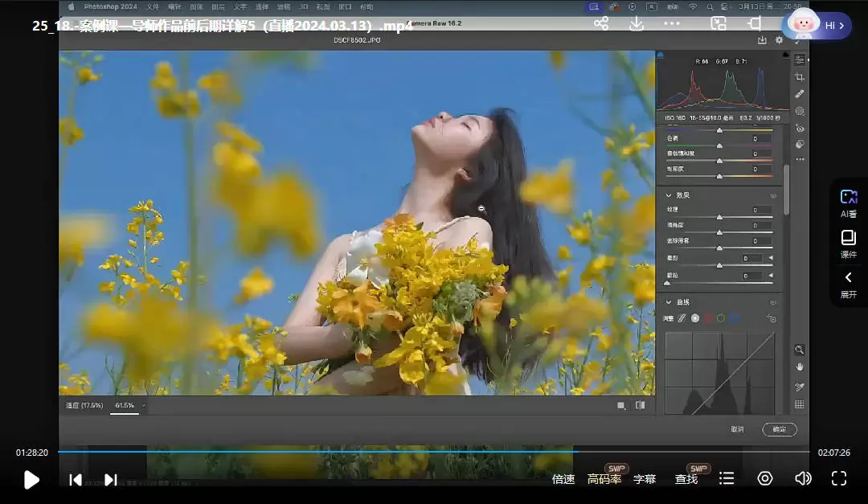Toggle visibility of 效果 section edits

(x=773, y=195)
